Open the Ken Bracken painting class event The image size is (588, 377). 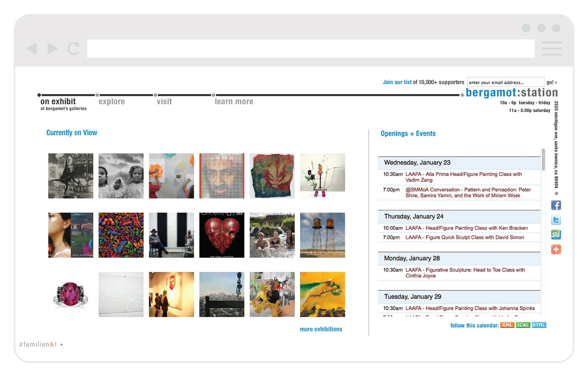(x=466, y=228)
